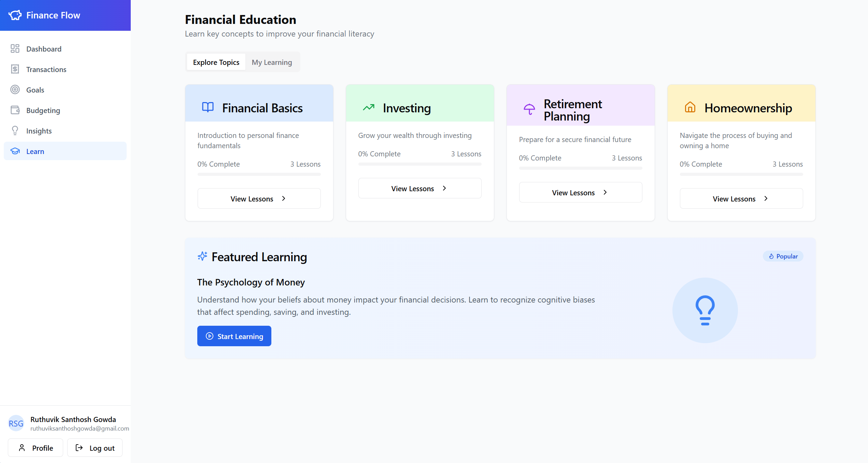Image resolution: width=868 pixels, height=463 pixels.
Task: Click the Goals target icon
Action: coord(15,90)
